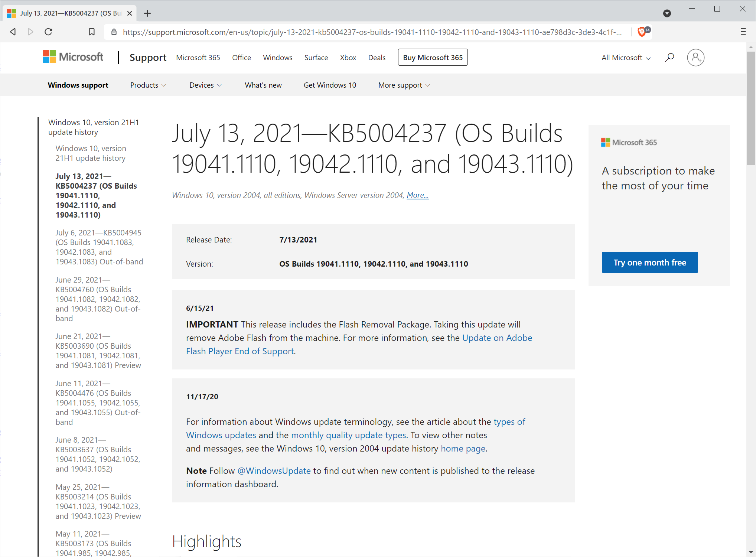Expand the More support dropdown

point(404,85)
